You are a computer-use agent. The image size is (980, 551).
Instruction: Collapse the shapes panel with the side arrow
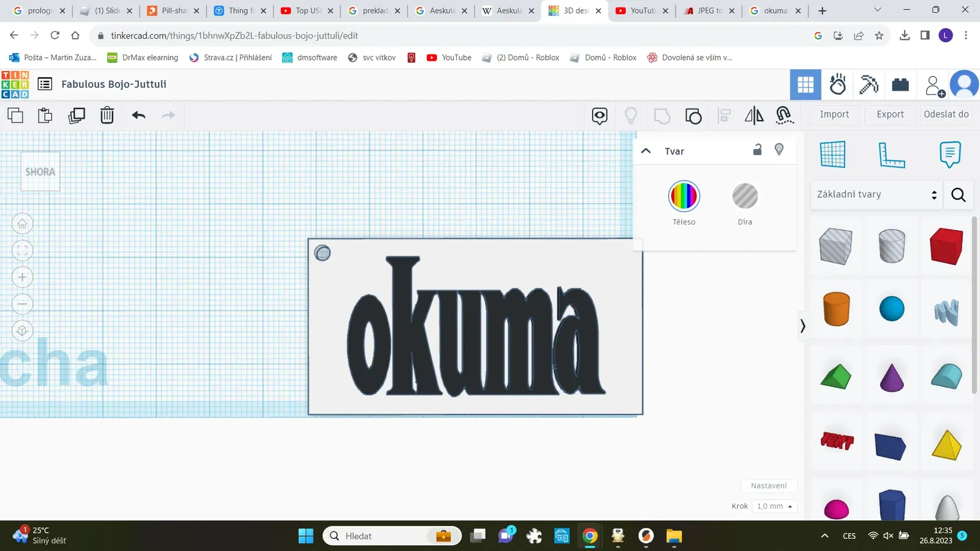pyautogui.click(x=802, y=326)
